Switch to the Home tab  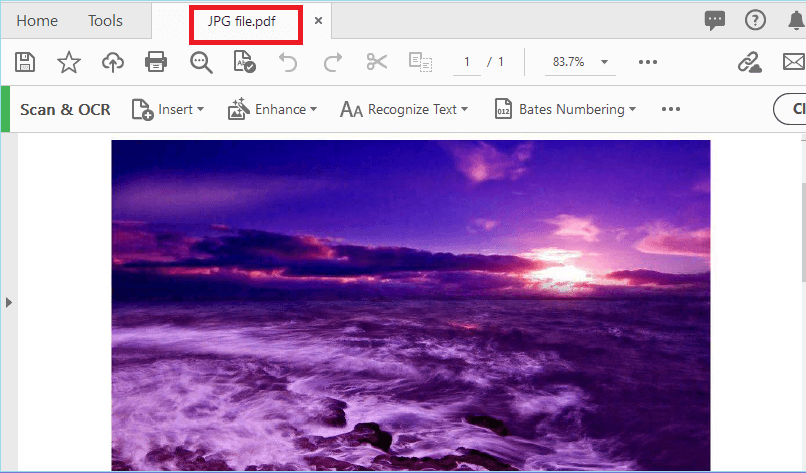coord(37,21)
